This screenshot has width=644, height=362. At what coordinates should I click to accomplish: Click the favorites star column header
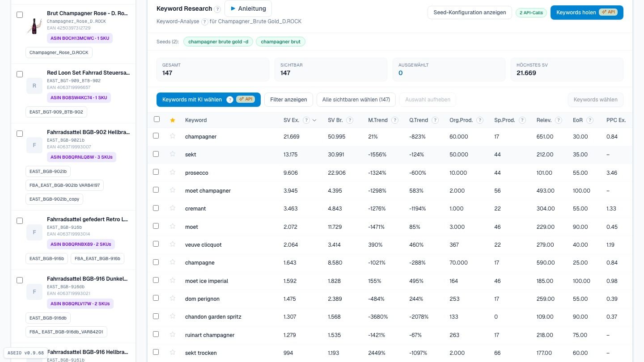tap(173, 120)
